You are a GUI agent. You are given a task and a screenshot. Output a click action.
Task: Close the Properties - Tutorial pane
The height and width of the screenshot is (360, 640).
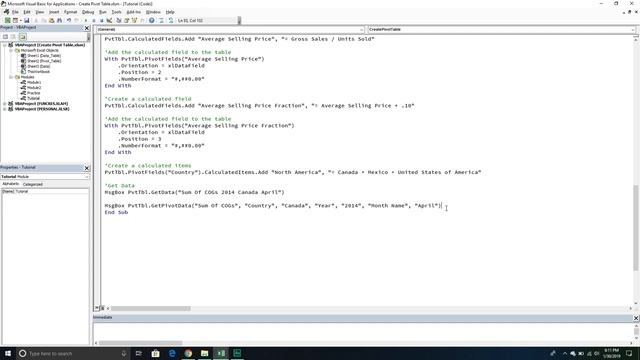[x=87, y=168]
